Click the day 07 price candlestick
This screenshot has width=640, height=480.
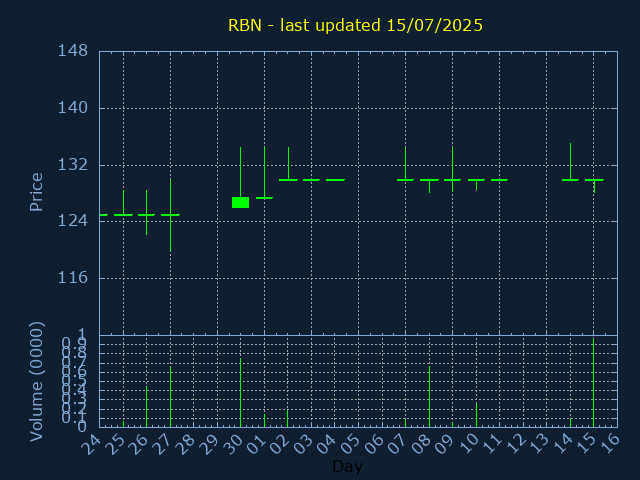[405, 164]
